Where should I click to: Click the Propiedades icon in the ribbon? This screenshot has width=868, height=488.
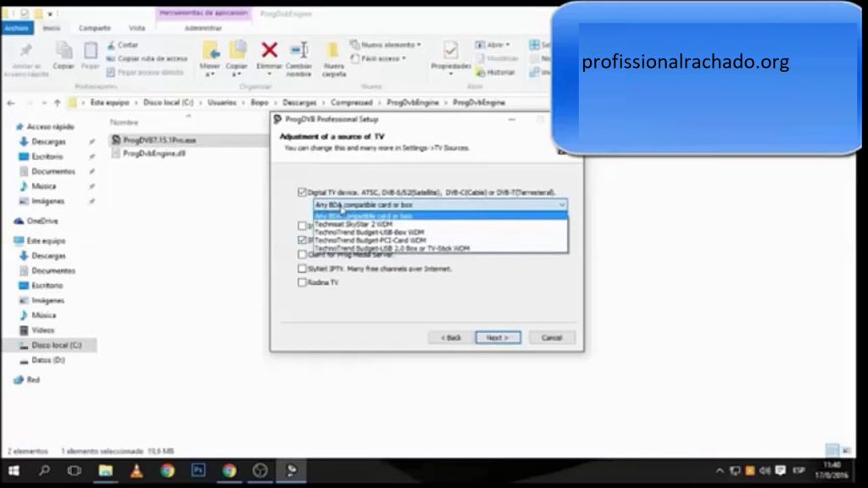click(451, 50)
